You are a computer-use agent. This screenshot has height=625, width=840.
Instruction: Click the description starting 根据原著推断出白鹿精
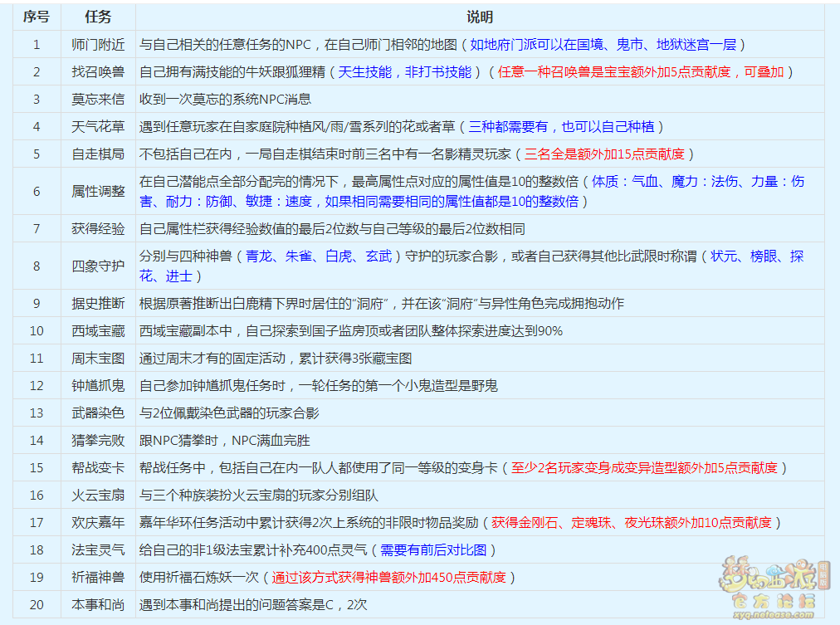(x=382, y=303)
